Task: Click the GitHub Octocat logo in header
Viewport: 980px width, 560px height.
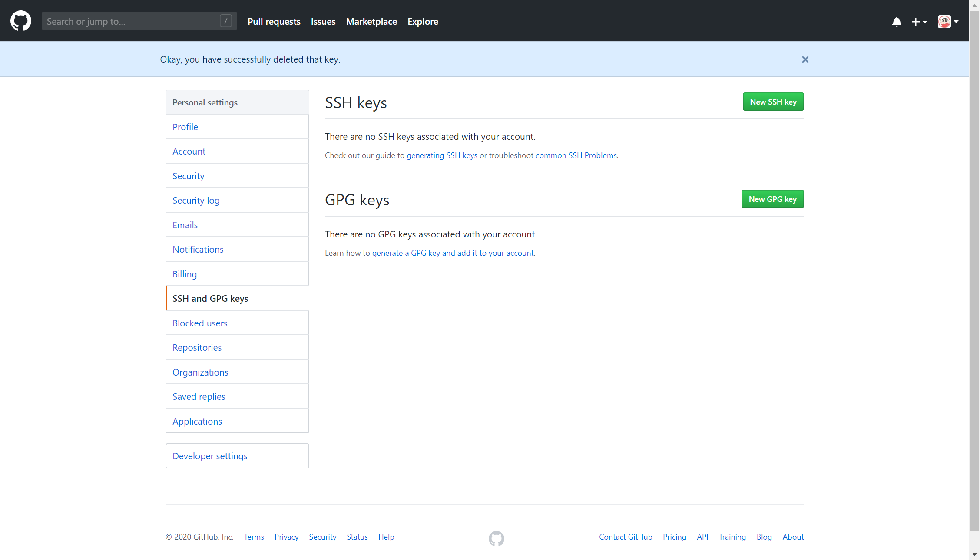Action: point(20,21)
